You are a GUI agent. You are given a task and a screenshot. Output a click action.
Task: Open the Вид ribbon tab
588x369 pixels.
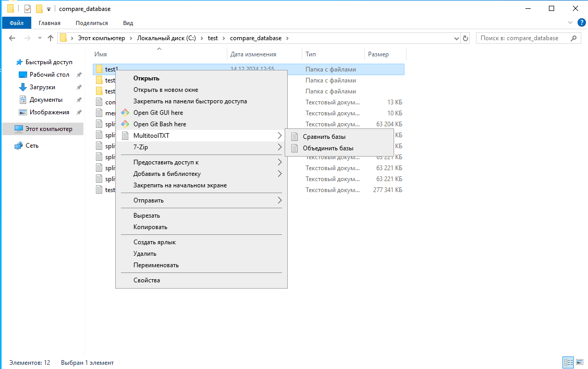point(128,23)
